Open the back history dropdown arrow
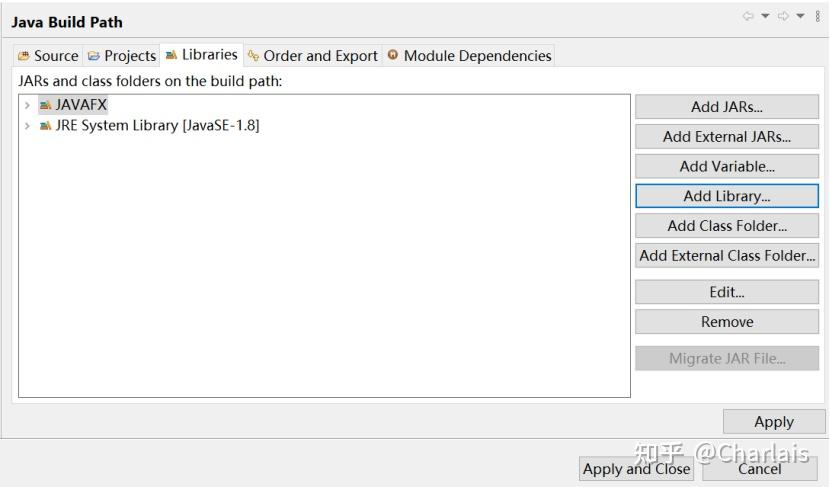Screen dimensions: 830x487 click(765, 16)
